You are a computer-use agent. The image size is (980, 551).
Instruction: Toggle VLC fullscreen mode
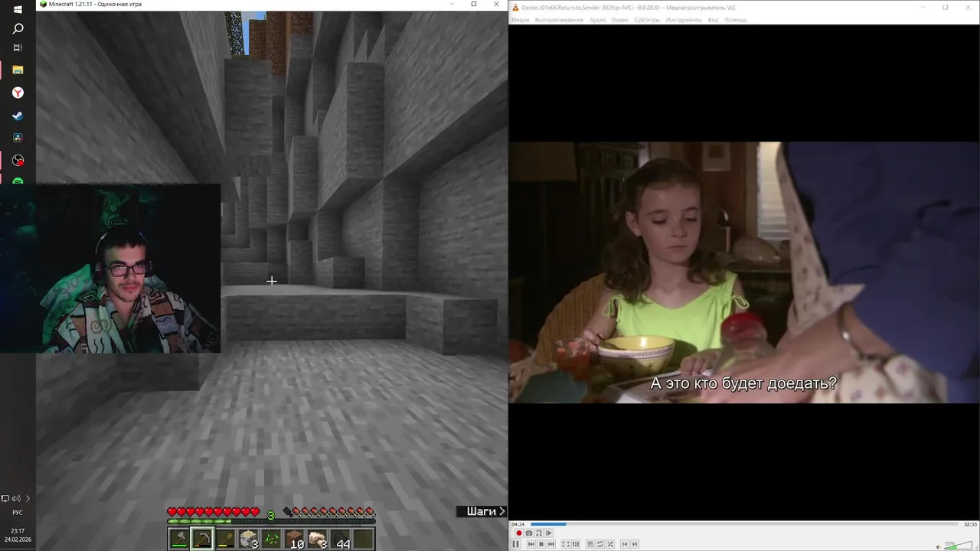[566, 544]
